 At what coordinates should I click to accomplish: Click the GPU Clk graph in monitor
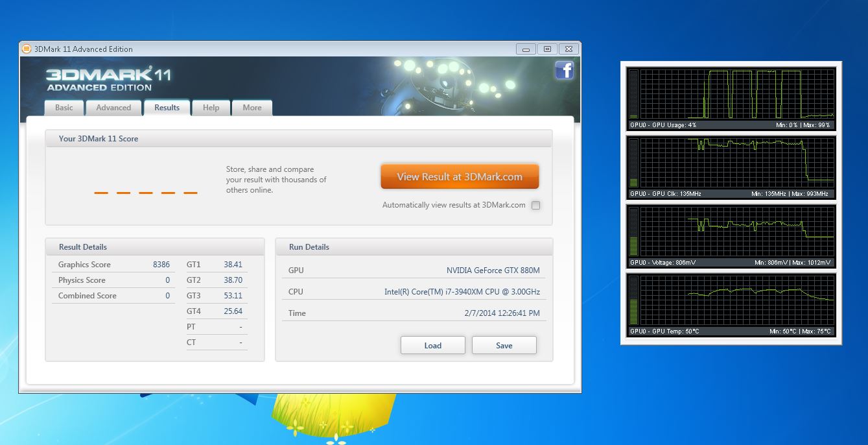737,163
